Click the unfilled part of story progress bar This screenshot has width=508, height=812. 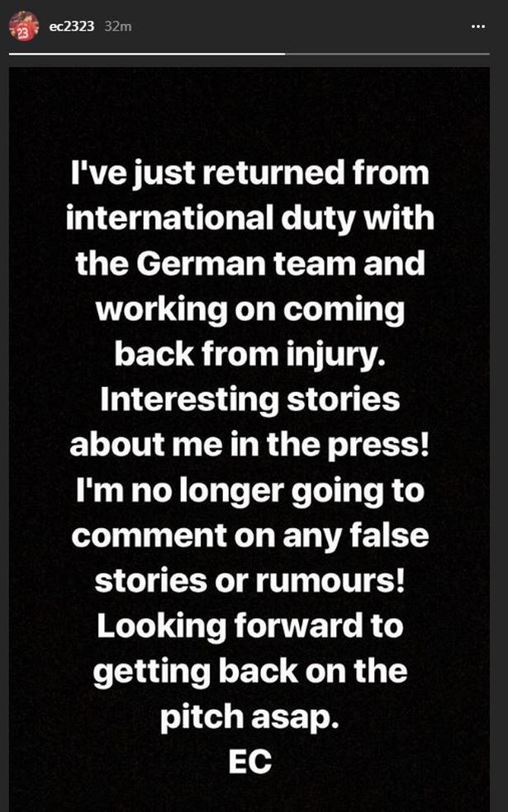387,54
